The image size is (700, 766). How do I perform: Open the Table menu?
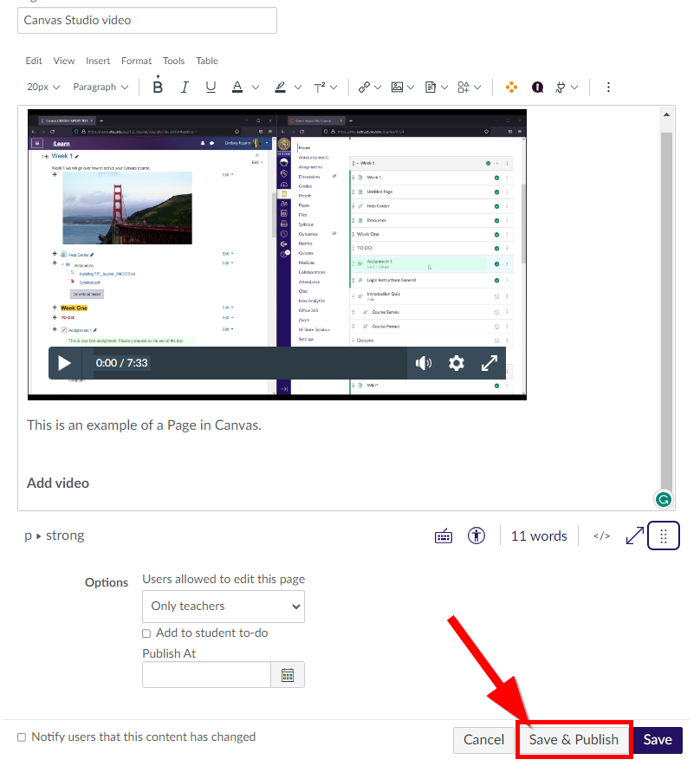pyautogui.click(x=207, y=61)
